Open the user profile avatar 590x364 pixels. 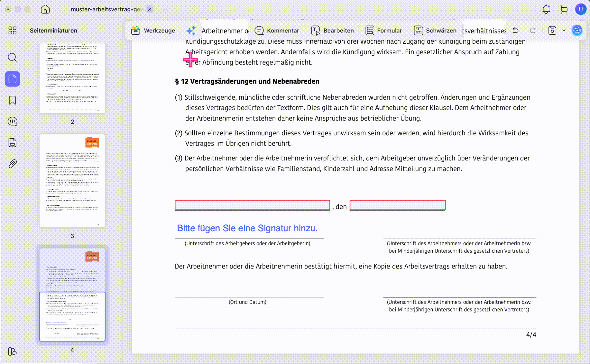(x=581, y=9)
